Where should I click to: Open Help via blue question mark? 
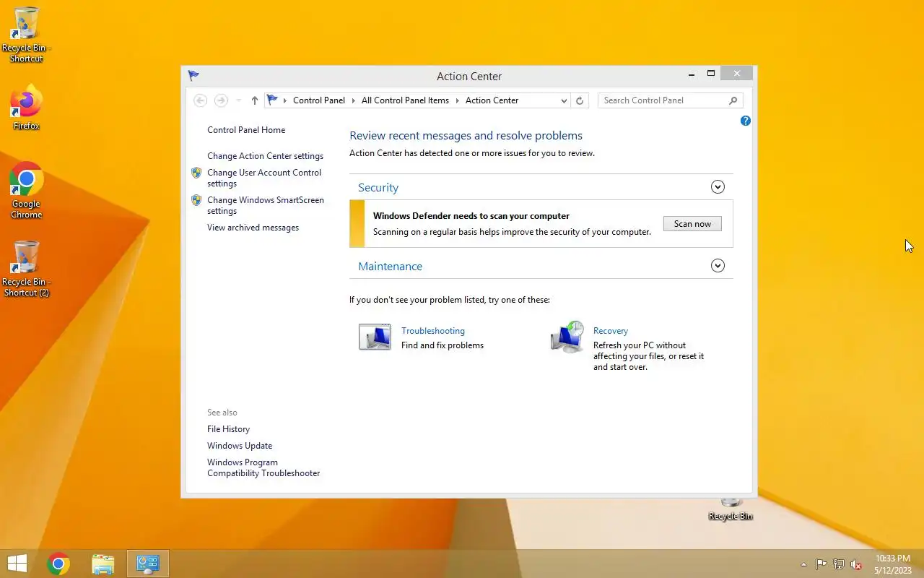tap(746, 121)
